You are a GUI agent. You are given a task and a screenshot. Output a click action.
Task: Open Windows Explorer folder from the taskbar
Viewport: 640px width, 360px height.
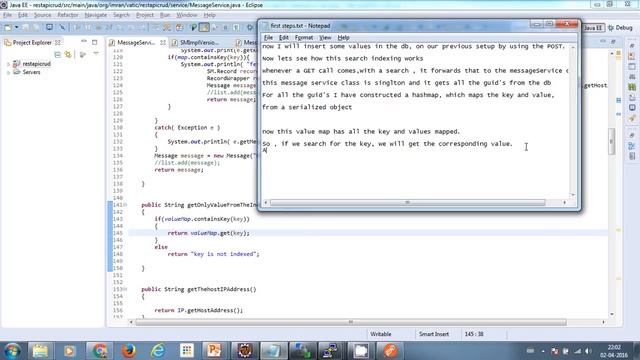click(40, 351)
